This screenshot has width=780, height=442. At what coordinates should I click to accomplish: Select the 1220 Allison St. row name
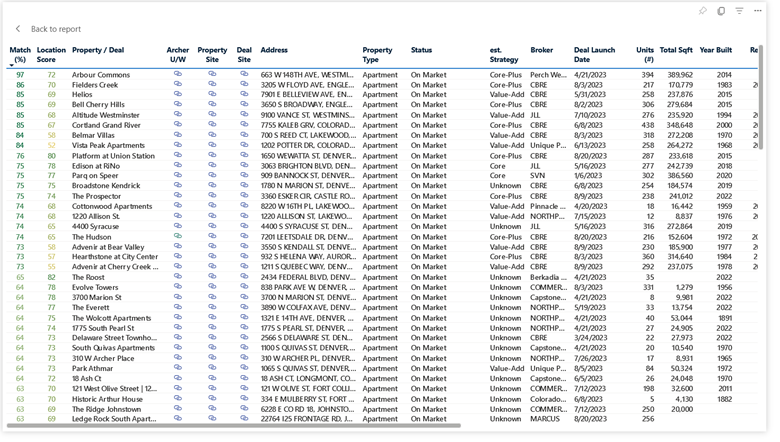(96, 216)
